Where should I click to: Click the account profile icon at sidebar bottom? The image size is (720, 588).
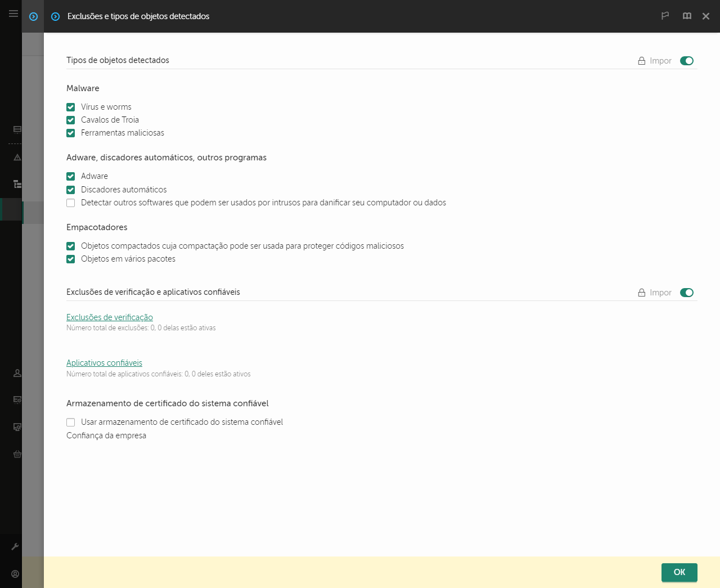click(15, 573)
